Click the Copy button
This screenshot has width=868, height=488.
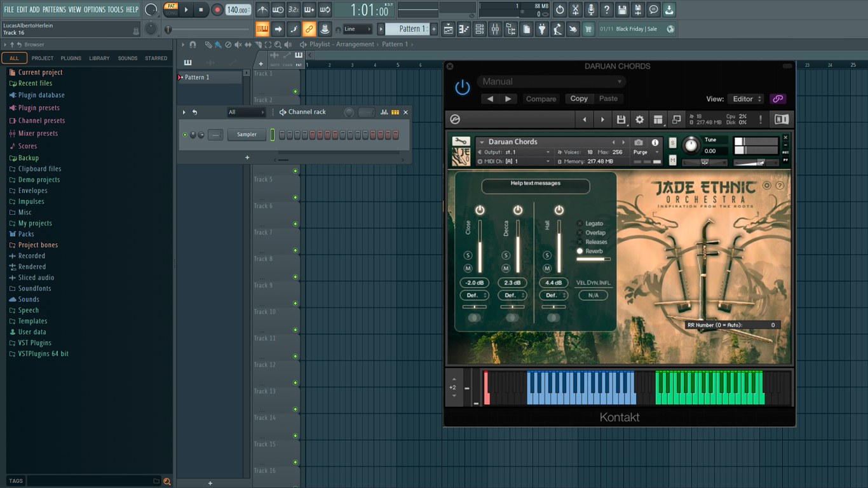579,99
